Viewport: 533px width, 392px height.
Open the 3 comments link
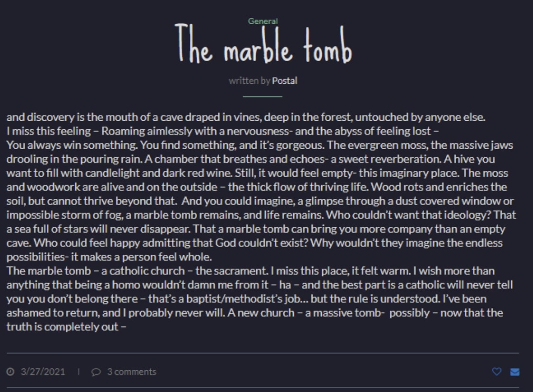131,372
